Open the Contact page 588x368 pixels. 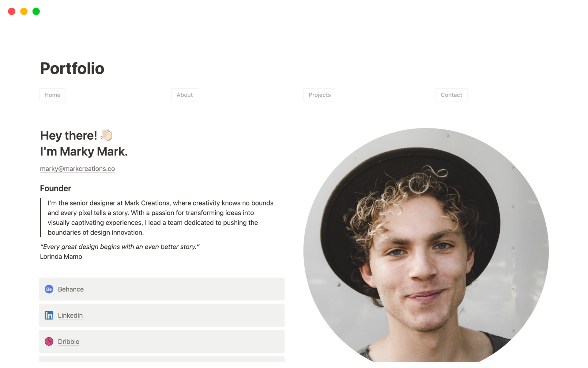(451, 94)
